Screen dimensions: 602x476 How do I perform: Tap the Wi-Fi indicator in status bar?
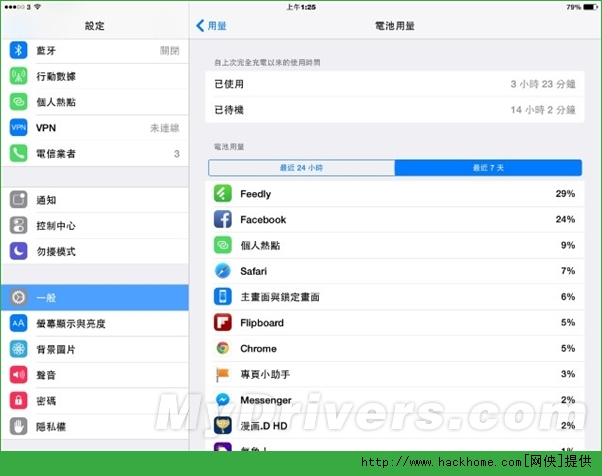pyautogui.click(x=38, y=7)
